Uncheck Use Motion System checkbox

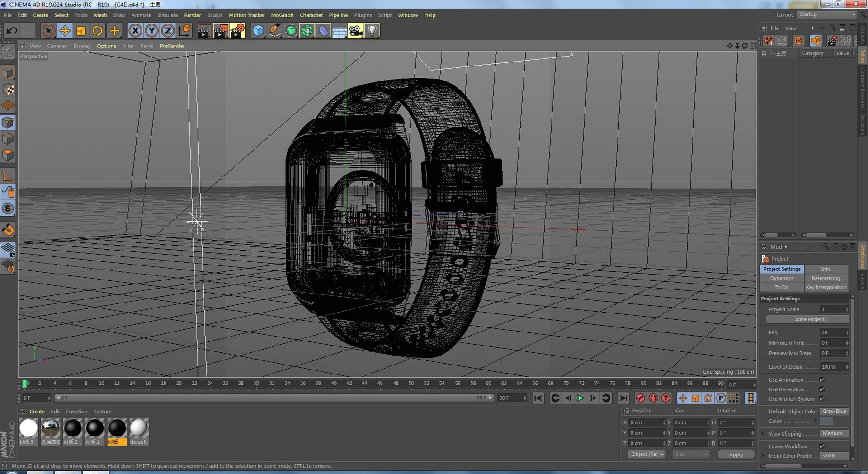pyautogui.click(x=822, y=399)
